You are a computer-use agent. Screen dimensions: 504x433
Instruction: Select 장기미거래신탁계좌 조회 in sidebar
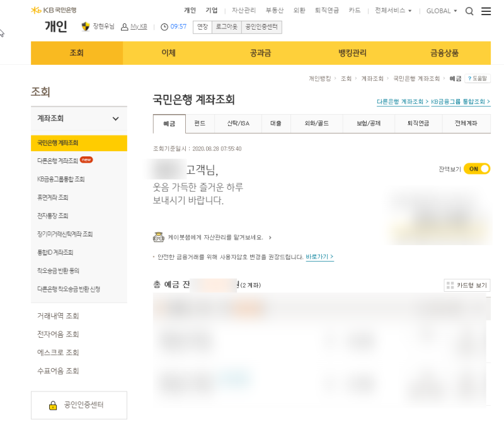65,234
